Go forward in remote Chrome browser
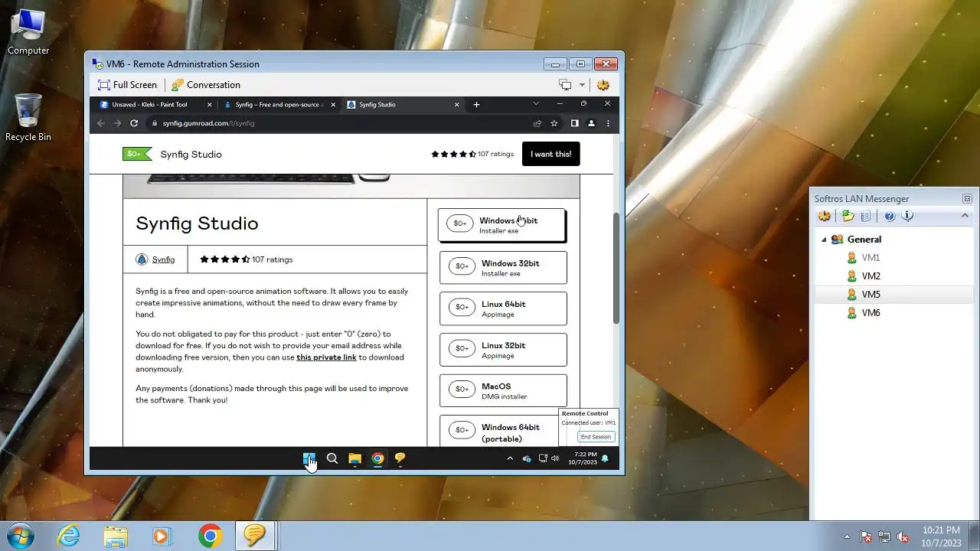 tap(117, 123)
